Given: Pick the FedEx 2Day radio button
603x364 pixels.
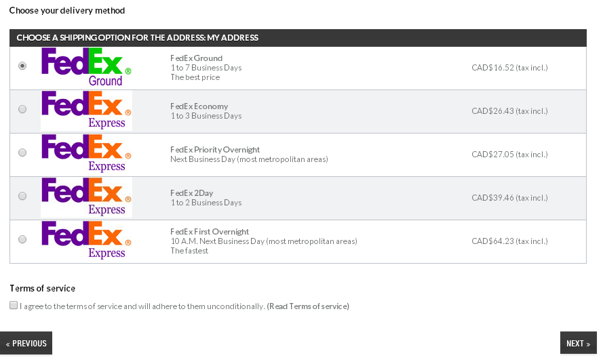Looking at the screenshot, I should tap(22, 196).
